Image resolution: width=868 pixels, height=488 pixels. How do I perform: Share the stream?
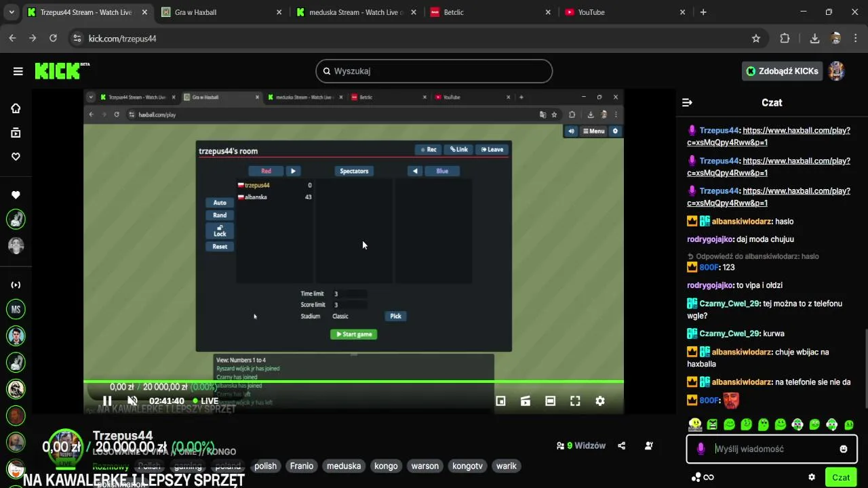pos(622,446)
